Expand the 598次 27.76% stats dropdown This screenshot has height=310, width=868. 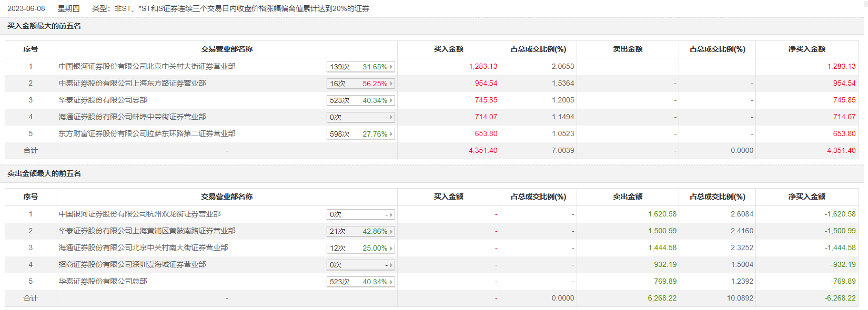[x=360, y=134]
